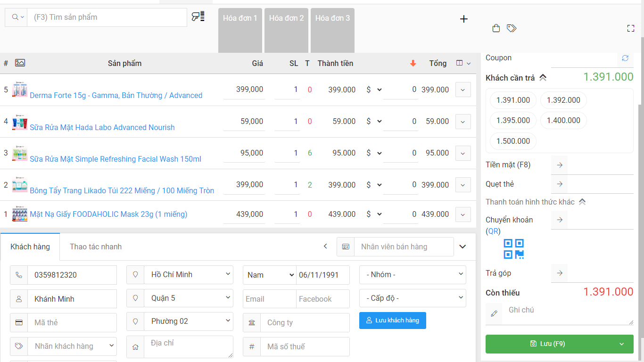Open the QR code for bank transfer

513,249
